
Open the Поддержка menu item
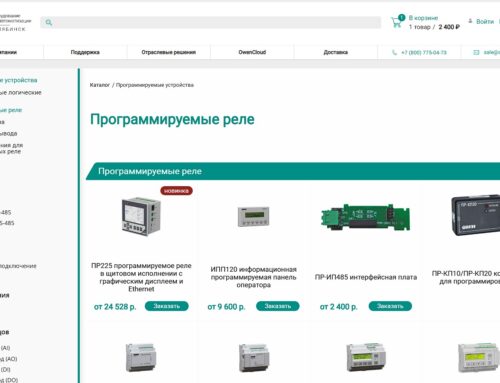click(x=85, y=52)
